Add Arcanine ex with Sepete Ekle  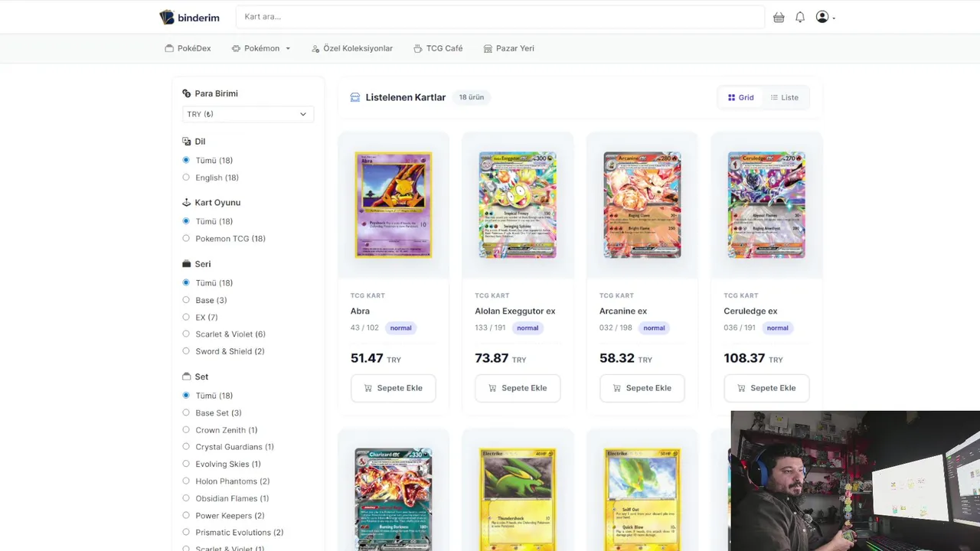(642, 388)
